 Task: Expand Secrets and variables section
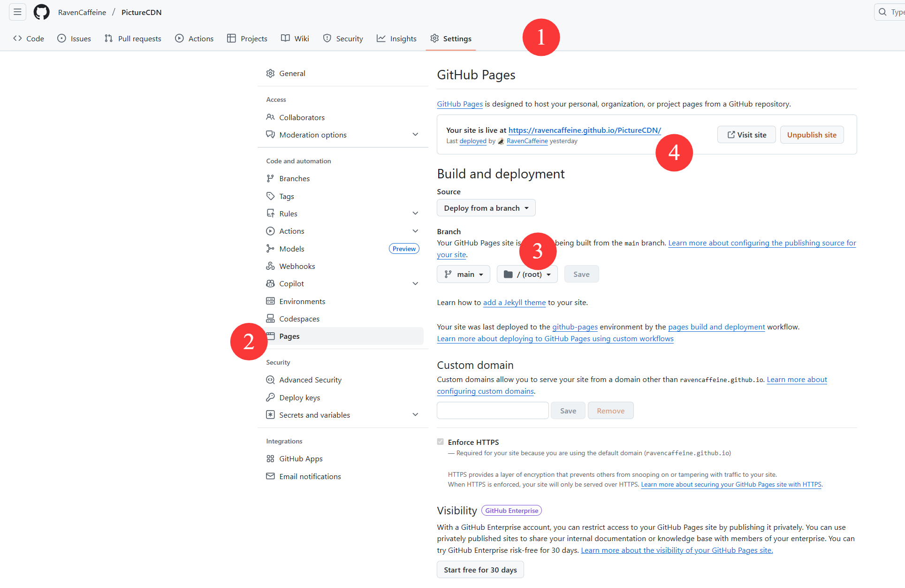415,415
